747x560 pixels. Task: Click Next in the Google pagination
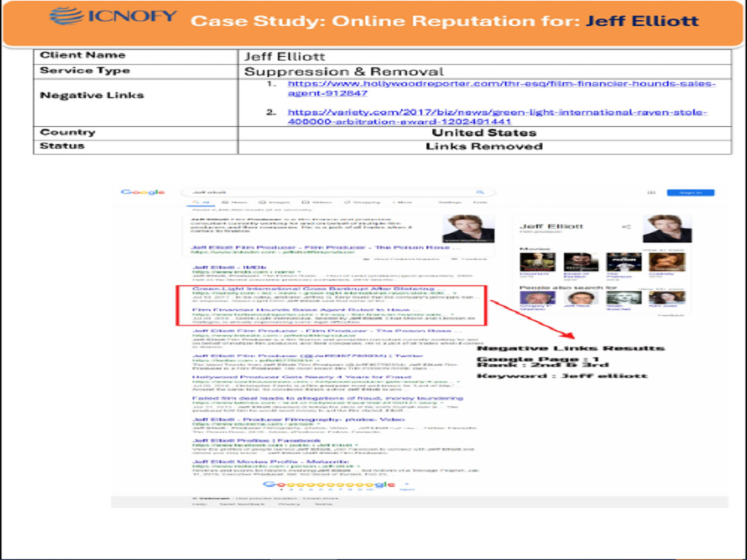[x=406, y=490]
